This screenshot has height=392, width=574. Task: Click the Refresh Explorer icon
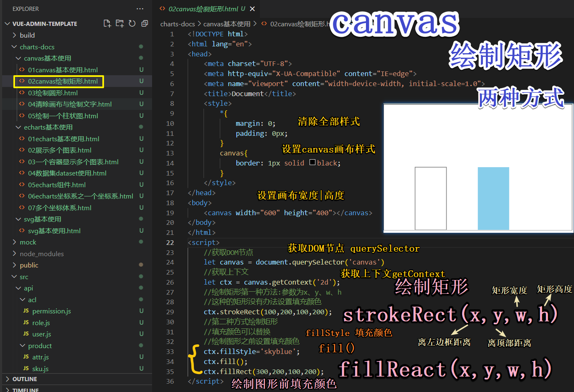[132, 24]
